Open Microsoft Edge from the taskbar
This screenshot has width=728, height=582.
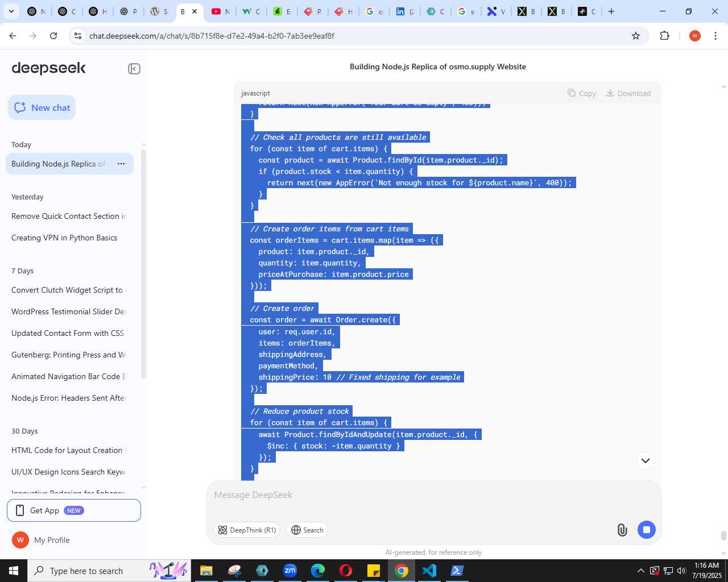[x=318, y=571]
